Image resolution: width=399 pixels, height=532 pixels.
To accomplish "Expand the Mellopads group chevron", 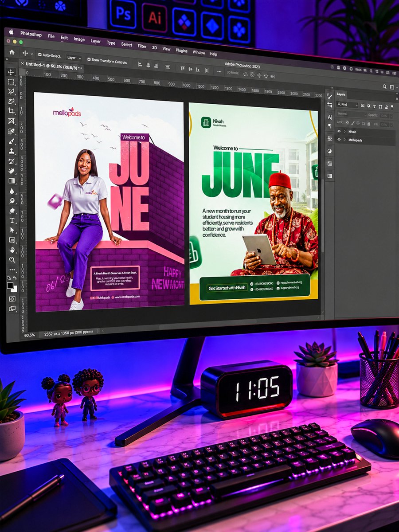I will (344, 140).
